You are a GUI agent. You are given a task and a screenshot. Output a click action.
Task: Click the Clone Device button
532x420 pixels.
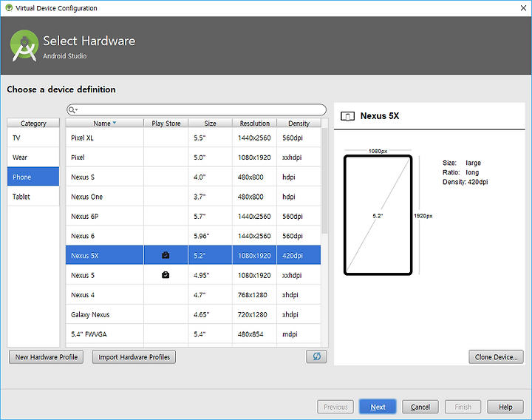496,357
